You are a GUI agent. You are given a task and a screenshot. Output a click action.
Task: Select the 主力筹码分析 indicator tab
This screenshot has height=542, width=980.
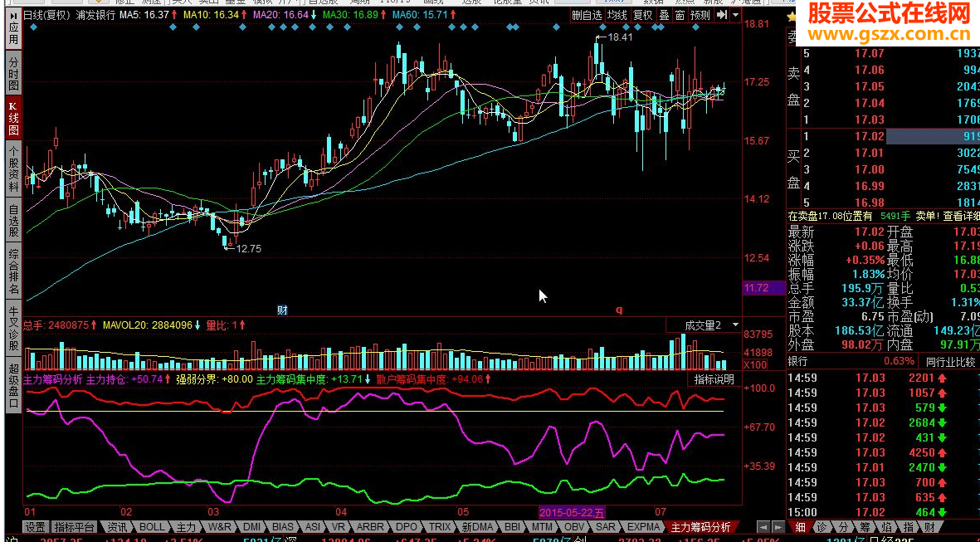pyautogui.click(x=700, y=527)
